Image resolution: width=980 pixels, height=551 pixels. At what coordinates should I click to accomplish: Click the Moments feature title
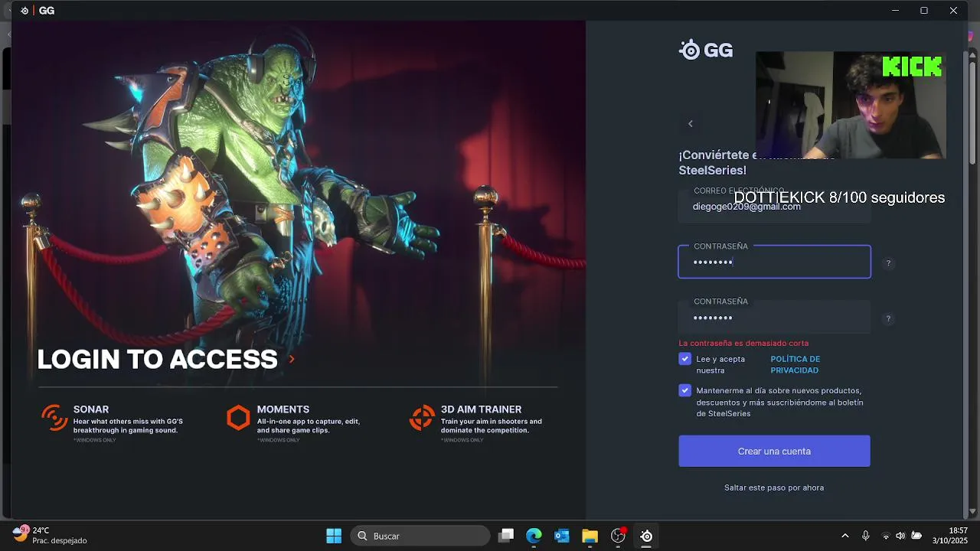point(283,409)
